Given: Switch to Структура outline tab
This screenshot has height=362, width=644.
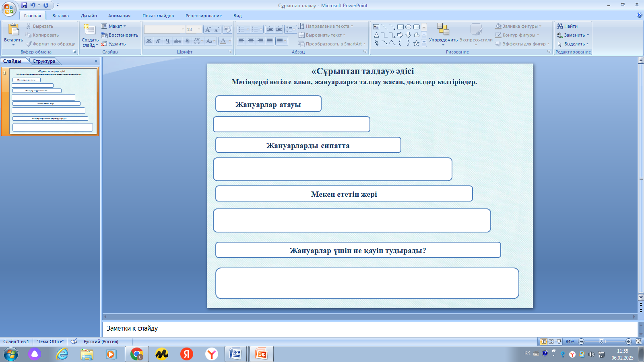Looking at the screenshot, I should point(44,61).
